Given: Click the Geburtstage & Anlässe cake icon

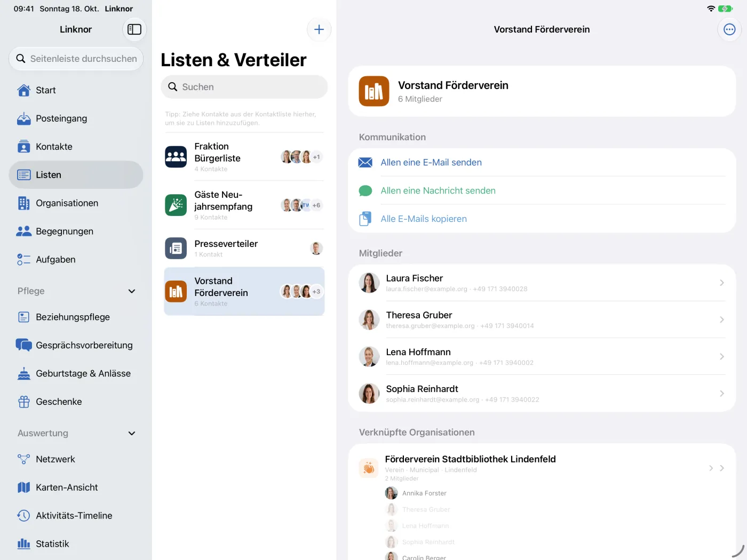Looking at the screenshot, I should 24,374.
